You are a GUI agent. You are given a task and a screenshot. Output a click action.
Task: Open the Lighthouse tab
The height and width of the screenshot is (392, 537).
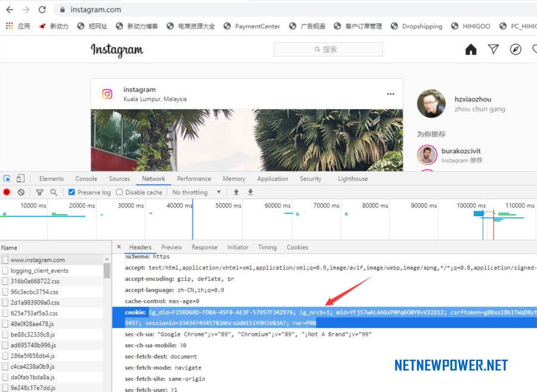coord(353,179)
